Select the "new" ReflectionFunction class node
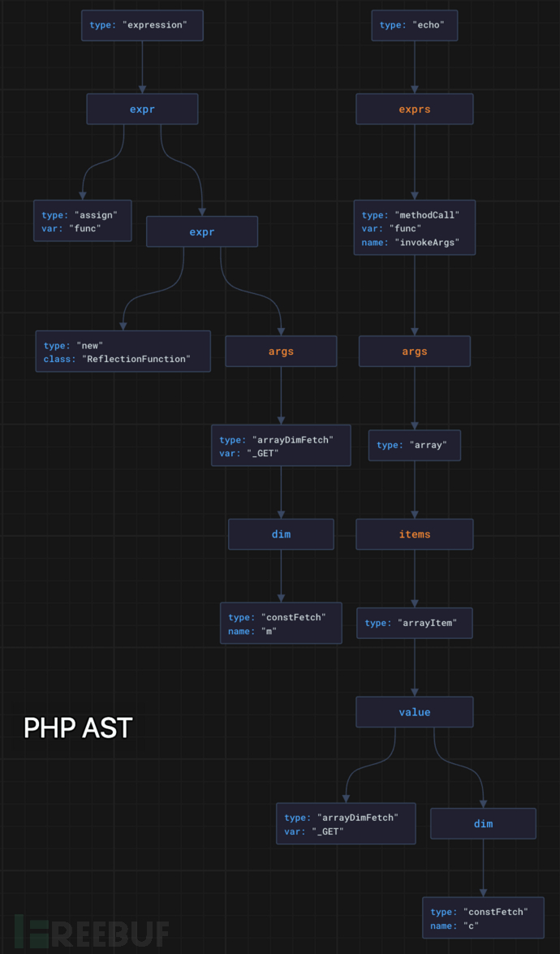 point(123,352)
